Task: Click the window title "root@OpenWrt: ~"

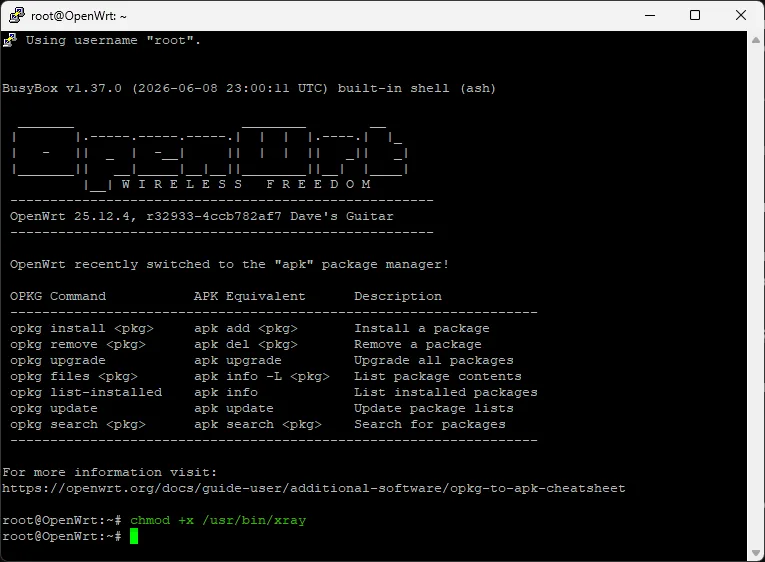Action: [79, 16]
